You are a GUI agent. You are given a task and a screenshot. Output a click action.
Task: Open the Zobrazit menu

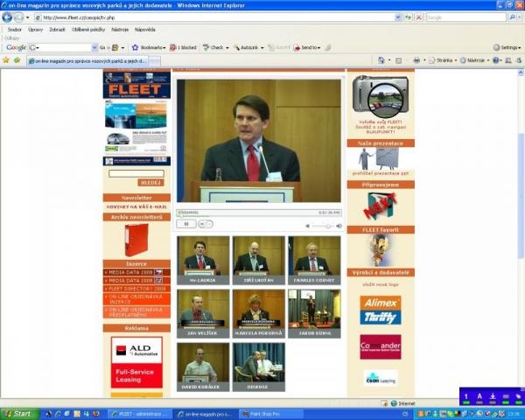click(x=57, y=30)
